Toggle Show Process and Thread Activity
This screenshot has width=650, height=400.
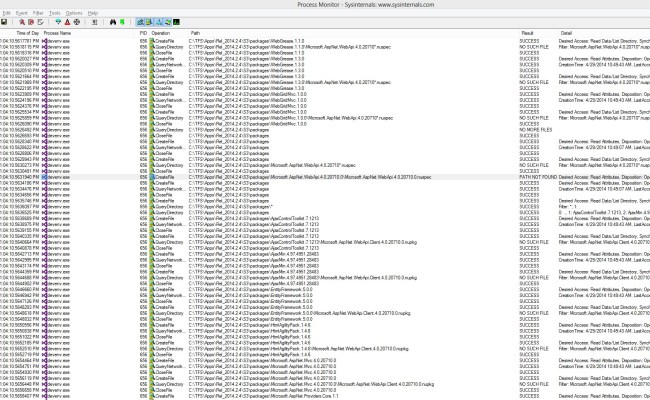click(168, 22)
